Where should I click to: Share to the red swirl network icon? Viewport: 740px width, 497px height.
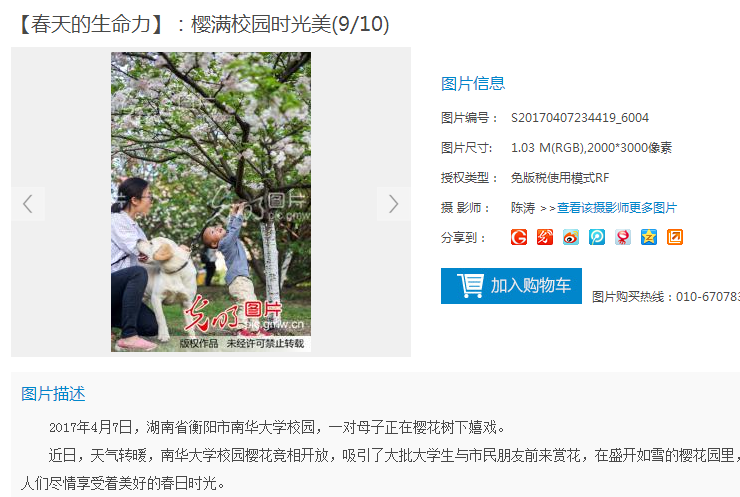point(545,237)
